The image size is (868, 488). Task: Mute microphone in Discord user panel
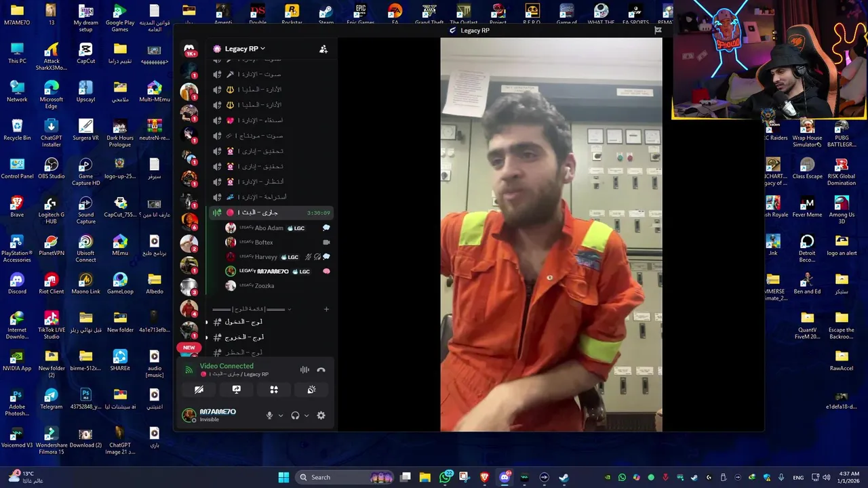pos(269,415)
